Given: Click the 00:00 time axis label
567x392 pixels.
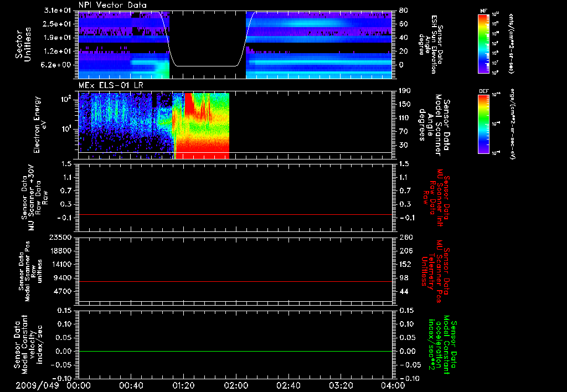Looking at the screenshot, I should click(x=79, y=385).
